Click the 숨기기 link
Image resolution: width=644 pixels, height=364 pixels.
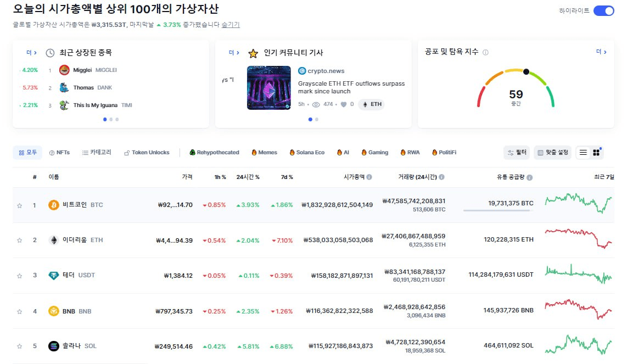[x=231, y=25]
